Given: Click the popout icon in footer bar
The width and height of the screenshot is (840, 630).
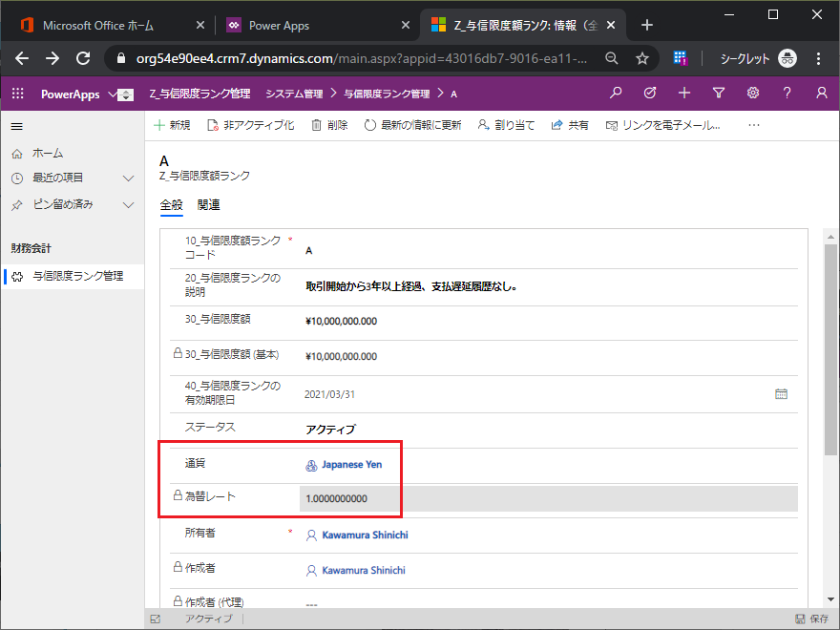Looking at the screenshot, I should [x=156, y=619].
